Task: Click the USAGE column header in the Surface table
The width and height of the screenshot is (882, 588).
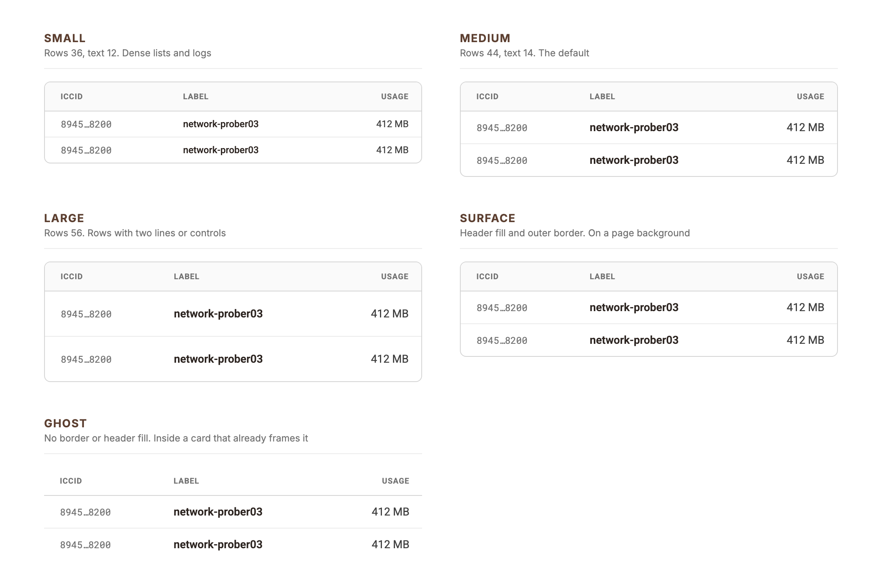Action: [810, 276]
